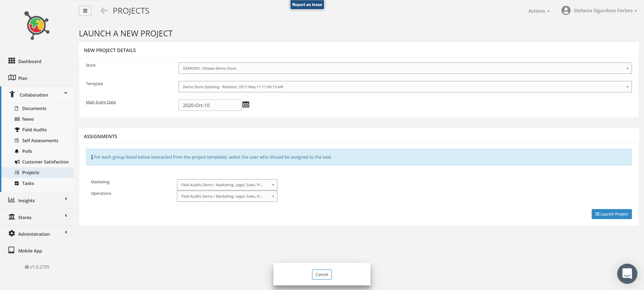Screen dimensions: 644x290
Task: Click the back arrow beside PROJECTS
Action: point(104,11)
